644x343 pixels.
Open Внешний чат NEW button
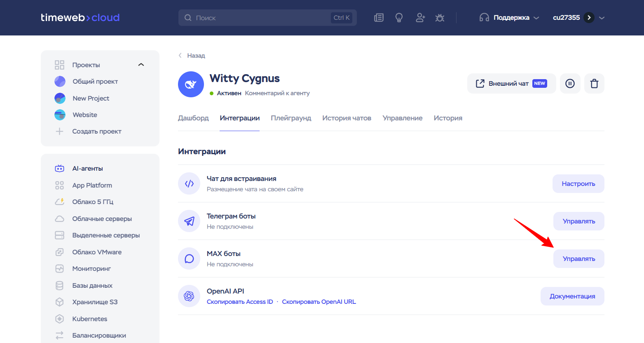pyautogui.click(x=511, y=84)
